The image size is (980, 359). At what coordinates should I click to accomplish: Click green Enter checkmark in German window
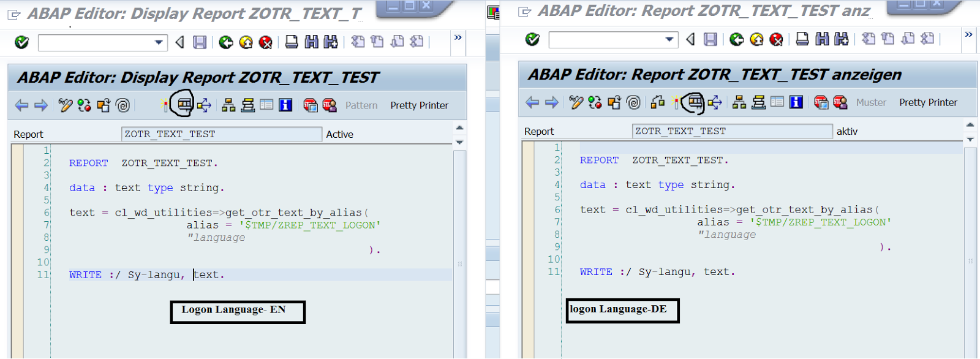(x=532, y=39)
